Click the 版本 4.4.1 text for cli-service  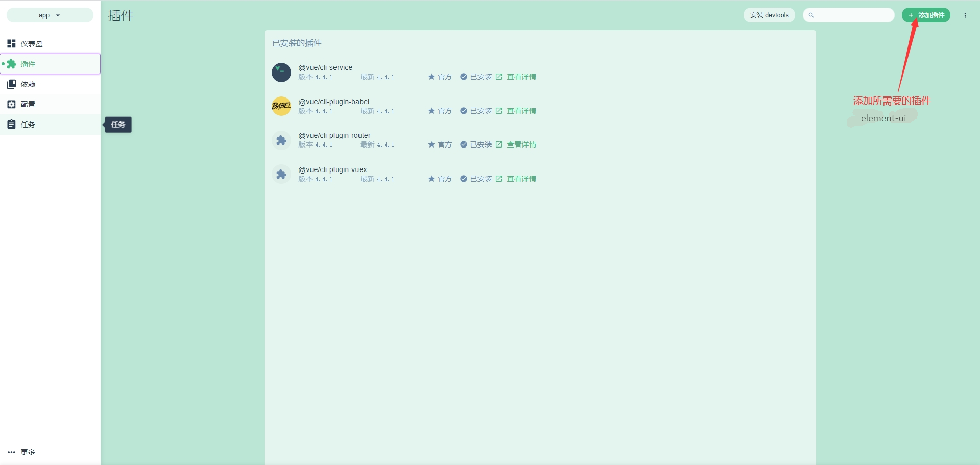pyautogui.click(x=316, y=77)
